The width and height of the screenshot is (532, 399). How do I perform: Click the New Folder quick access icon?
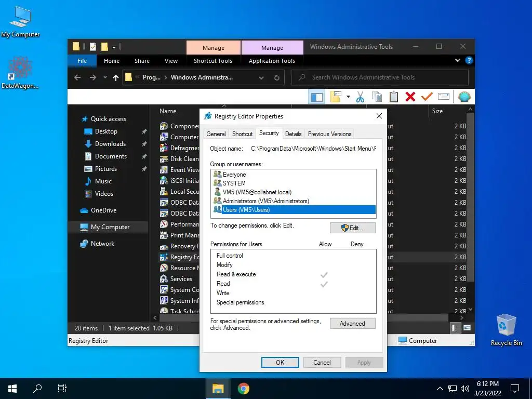(x=104, y=47)
